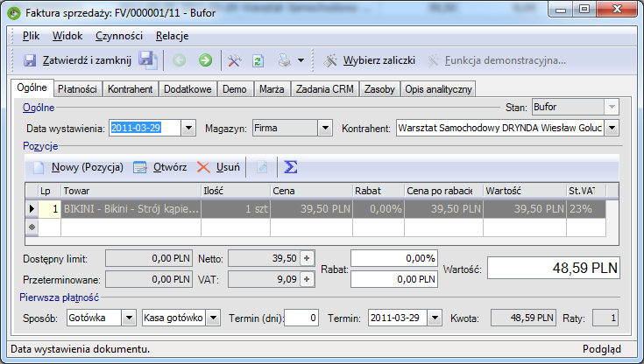Click the Cena column header
This screenshot has width=644, height=364.
[x=311, y=191]
